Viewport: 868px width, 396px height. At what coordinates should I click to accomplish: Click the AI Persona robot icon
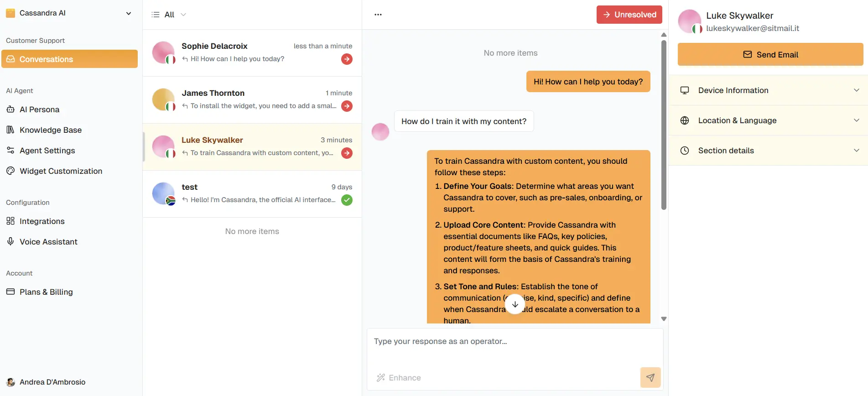pos(10,109)
